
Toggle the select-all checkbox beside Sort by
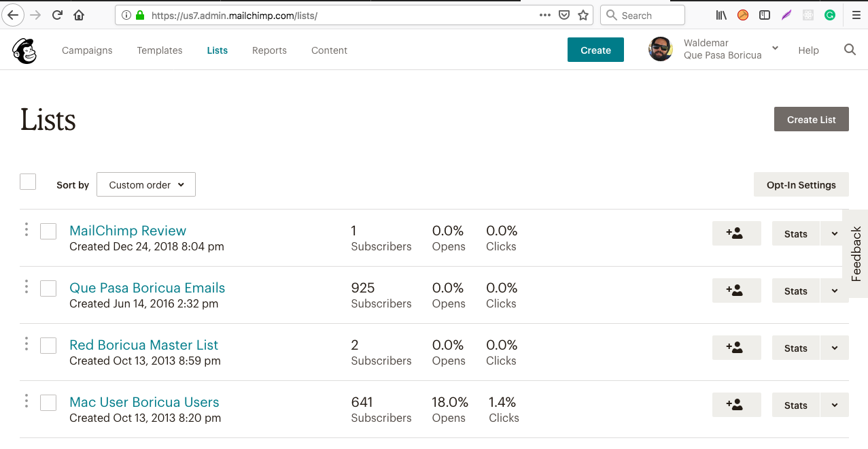coord(28,182)
